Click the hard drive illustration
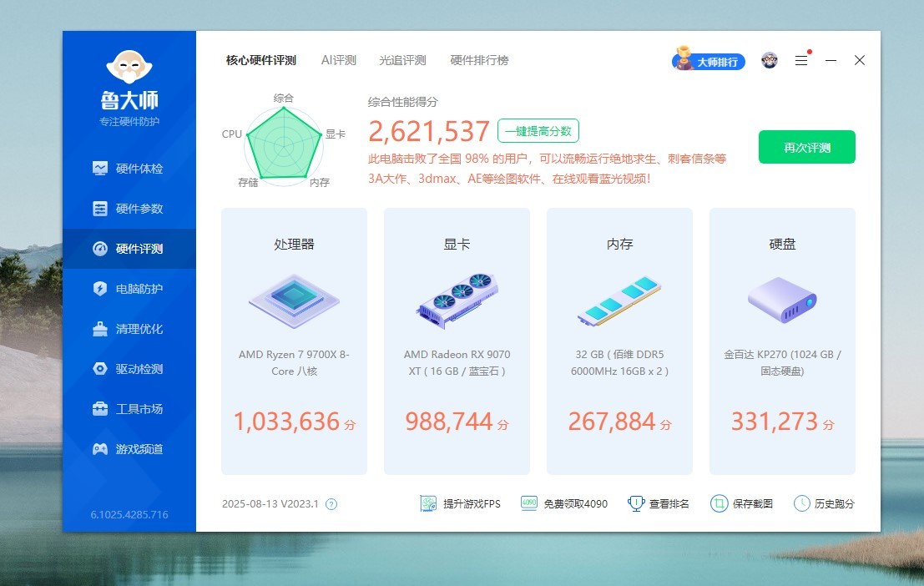 coord(782,300)
